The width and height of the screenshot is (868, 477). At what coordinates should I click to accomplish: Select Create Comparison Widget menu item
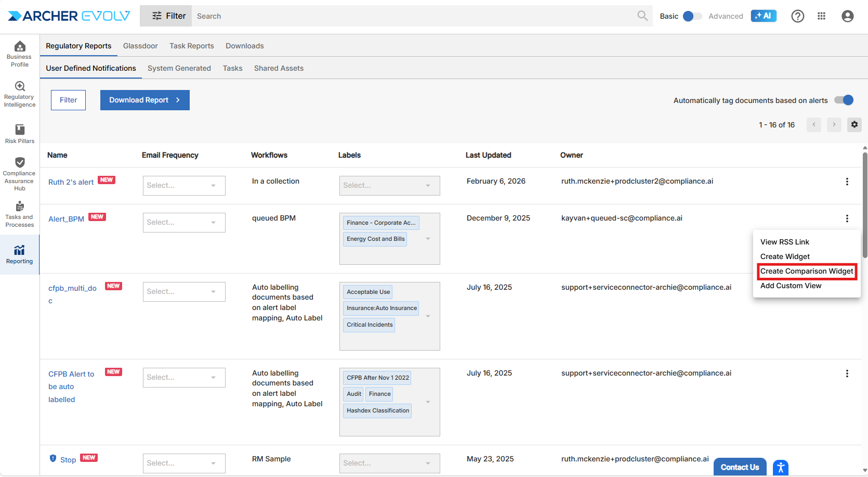806,271
